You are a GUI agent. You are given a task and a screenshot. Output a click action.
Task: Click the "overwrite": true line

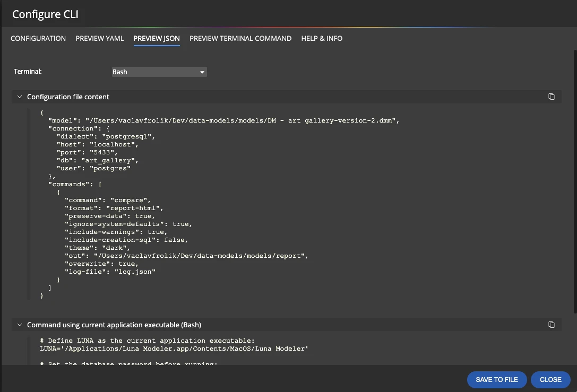point(101,264)
